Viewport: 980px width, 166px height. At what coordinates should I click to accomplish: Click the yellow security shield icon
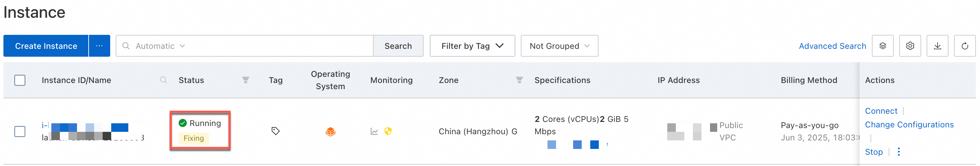point(388,132)
